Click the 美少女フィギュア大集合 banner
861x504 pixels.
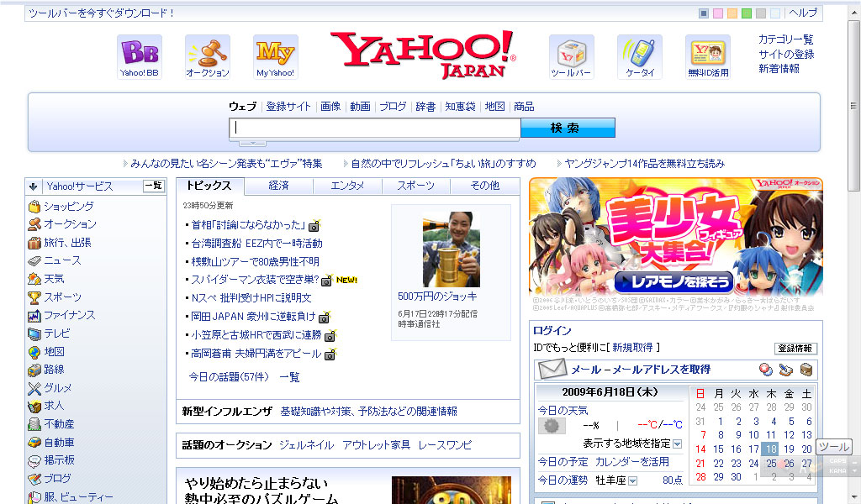(676, 238)
